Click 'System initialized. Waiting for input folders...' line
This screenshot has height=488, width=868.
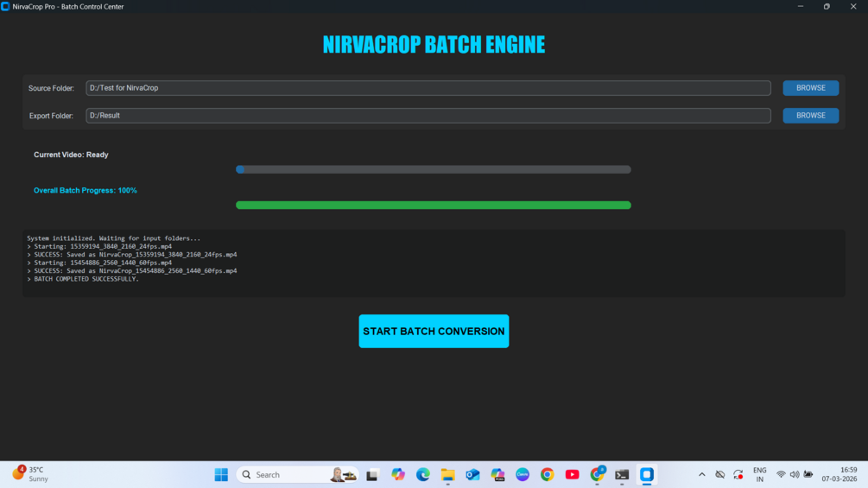[x=113, y=238]
